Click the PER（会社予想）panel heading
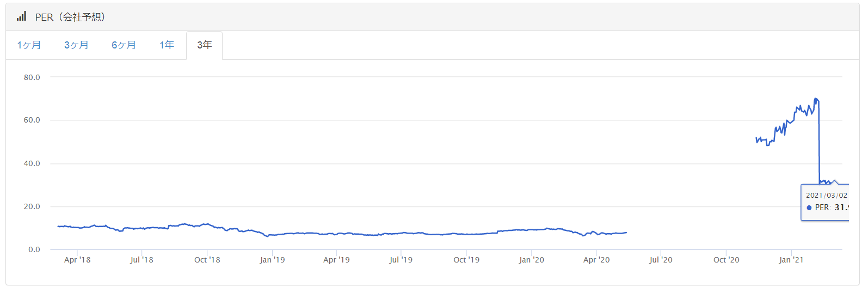 point(70,17)
